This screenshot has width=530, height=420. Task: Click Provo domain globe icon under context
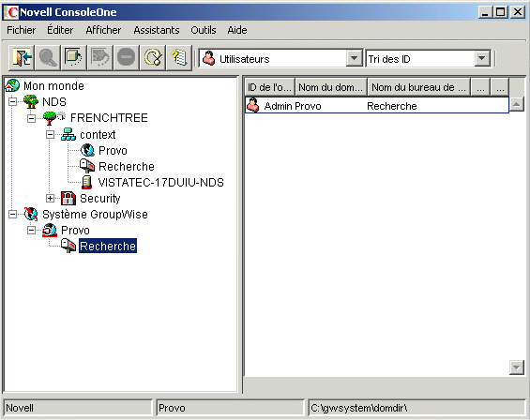[87, 150]
